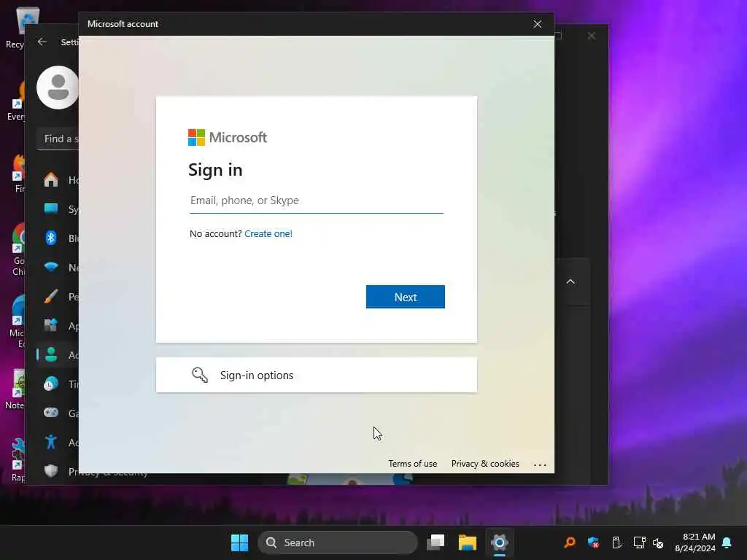This screenshot has height=560, width=747.
Task: Open the Create one! account link
Action: (x=268, y=234)
